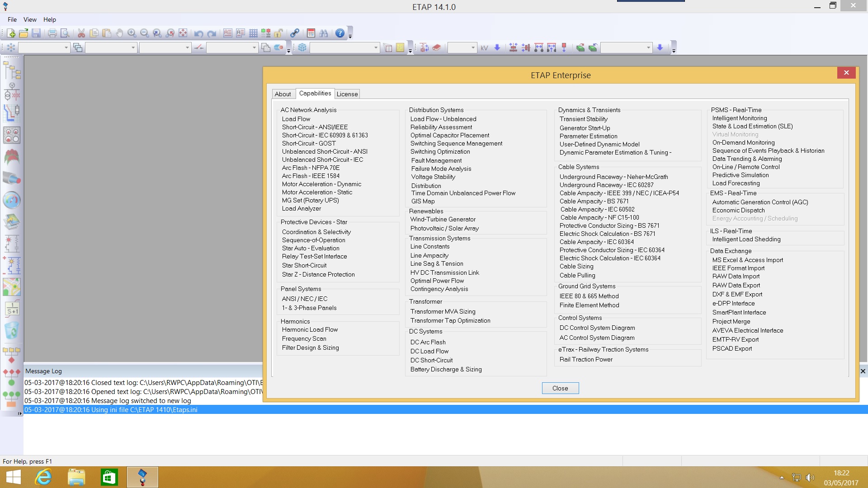Viewport: 868px width, 488px height.
Task: Open the Help menu
Action: pos(50,19)
